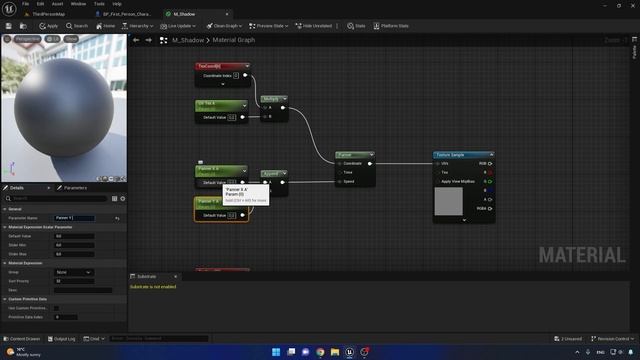Enable Use Custom Primitive Data checkbox
Screen dimensions: 640x360
[x=56, y=308]
